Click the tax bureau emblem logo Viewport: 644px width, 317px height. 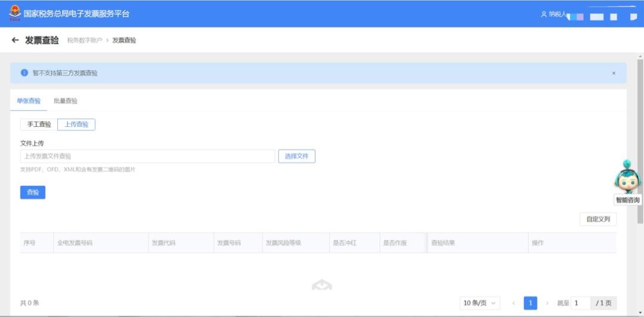click(x=14, y=13)
